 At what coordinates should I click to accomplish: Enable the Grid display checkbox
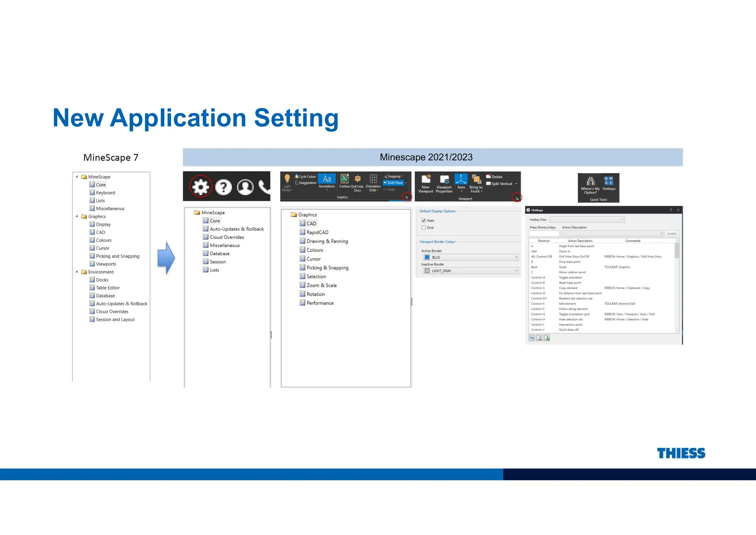(x=424, y=228)
